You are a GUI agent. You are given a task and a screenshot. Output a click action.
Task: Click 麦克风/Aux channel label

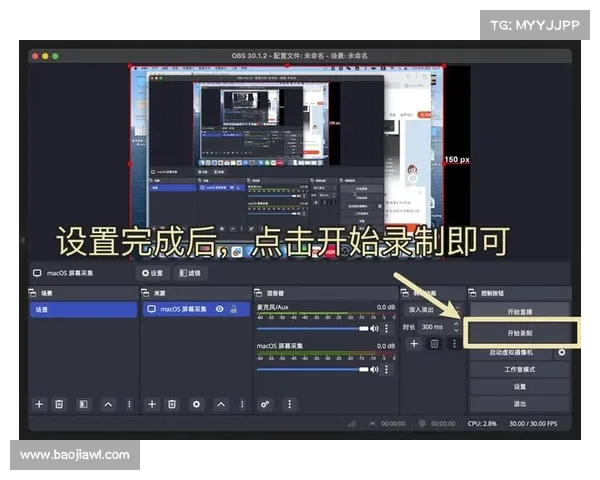coord(272,307)
